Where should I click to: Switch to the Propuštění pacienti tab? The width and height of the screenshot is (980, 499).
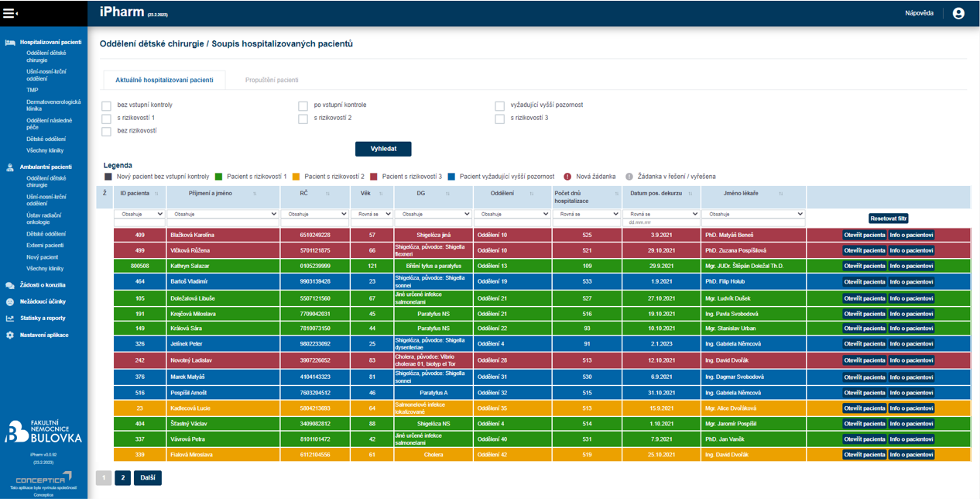point(272,80)
